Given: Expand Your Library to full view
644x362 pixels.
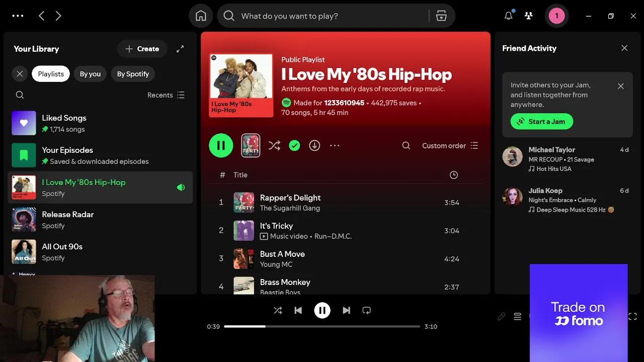Looking at the screenshot, I should click(x=180, y=49).
